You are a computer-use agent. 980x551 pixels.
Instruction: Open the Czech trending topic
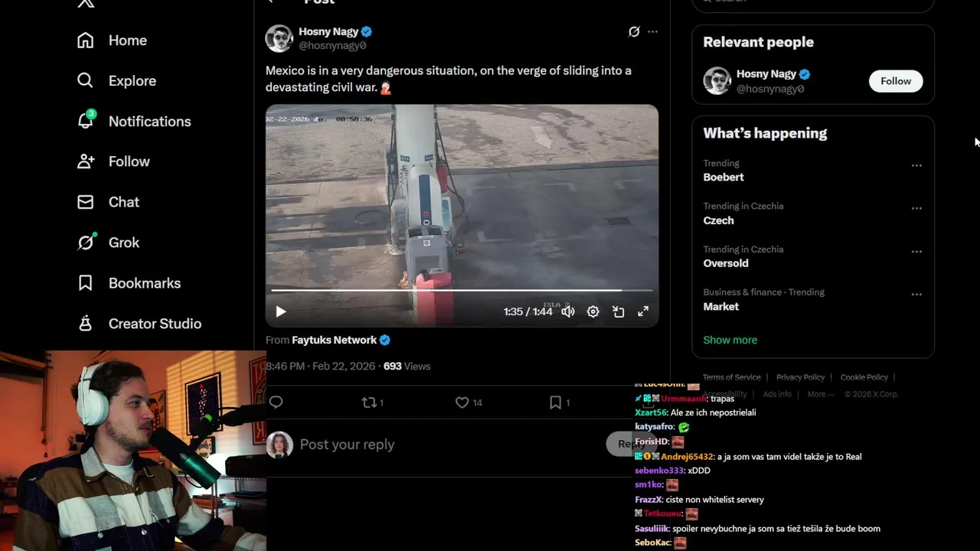(x=718, y=220)
